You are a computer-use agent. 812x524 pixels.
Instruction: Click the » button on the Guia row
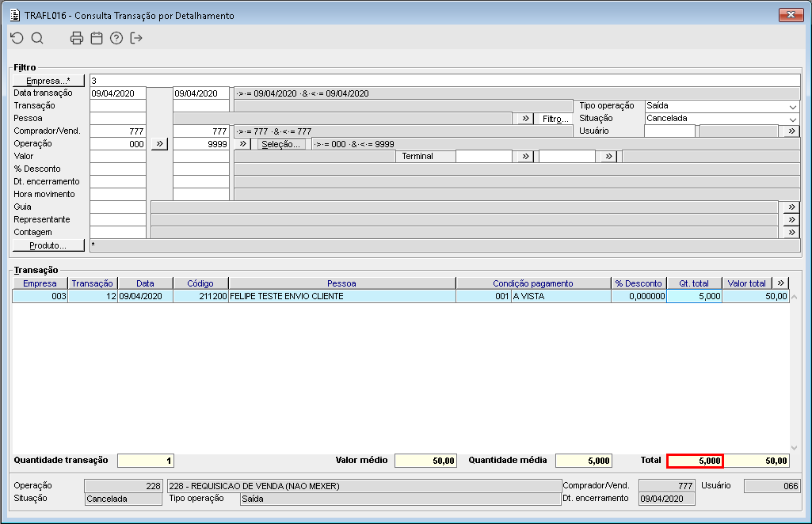(792, 207)
